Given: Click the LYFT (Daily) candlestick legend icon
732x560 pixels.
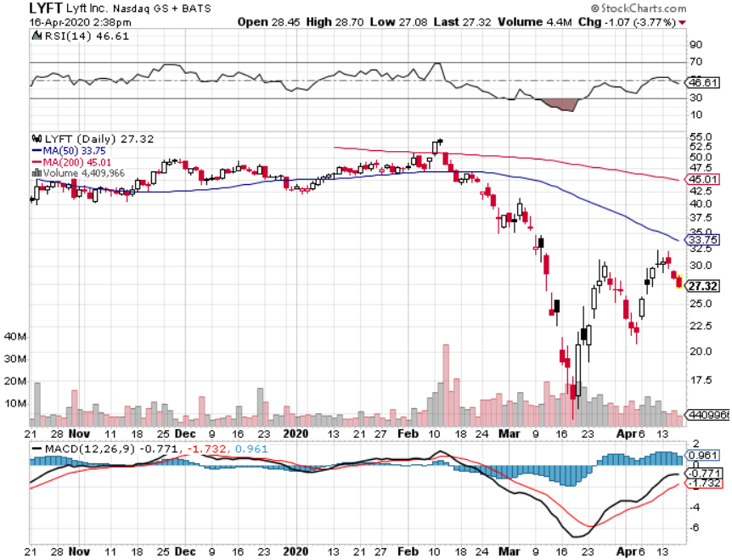Looking at the screenshot, I should (x=37, y=138).
